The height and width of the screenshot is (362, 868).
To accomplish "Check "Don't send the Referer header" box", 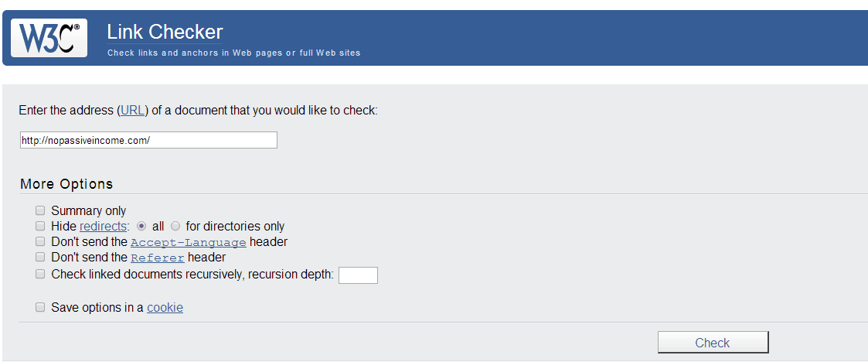I will [40, 257].
